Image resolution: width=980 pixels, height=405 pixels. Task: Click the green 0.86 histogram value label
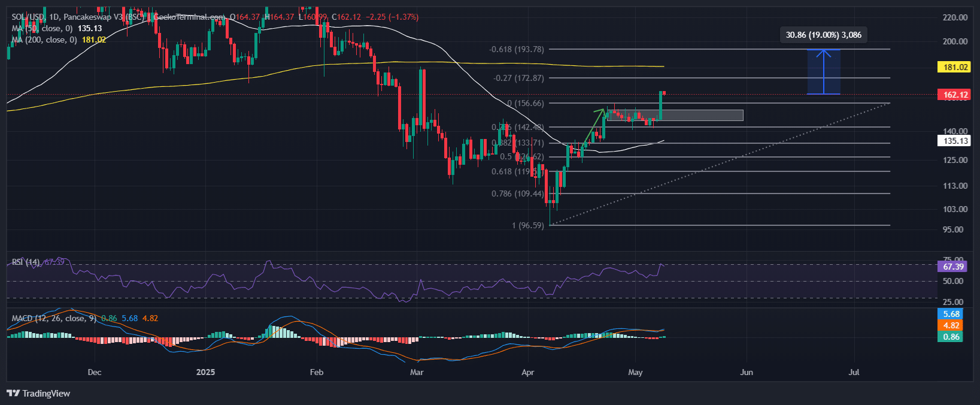[x=950, y=337]
